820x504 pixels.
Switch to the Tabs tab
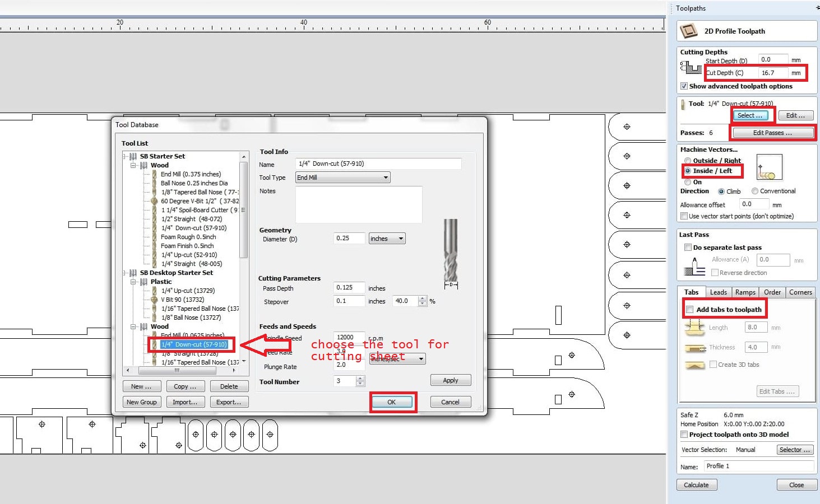[691, 292]
